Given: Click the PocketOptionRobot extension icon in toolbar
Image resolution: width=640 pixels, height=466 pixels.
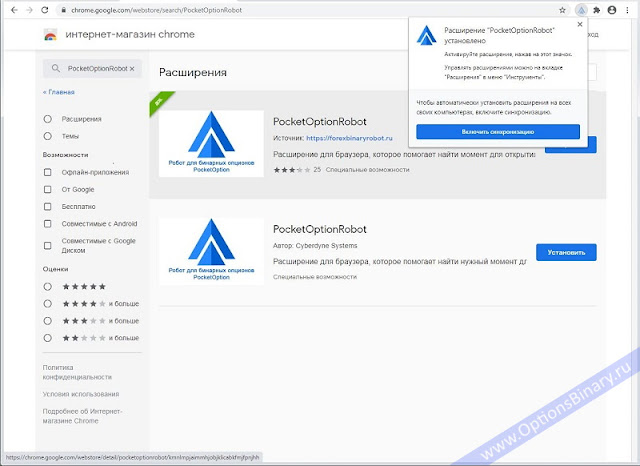Looking at the screenshot, I should (x=581, y=10).
